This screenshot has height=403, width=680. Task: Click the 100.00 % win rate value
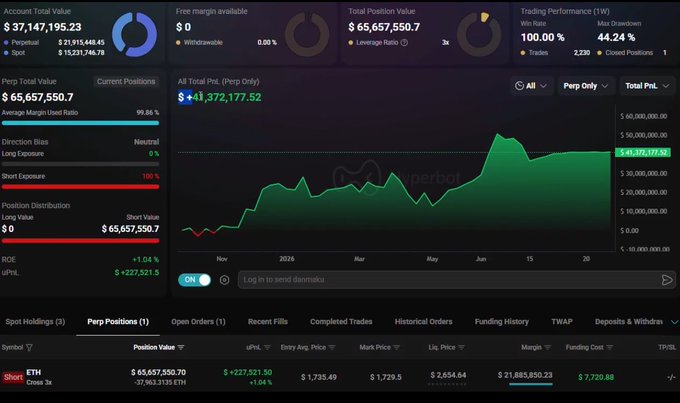[543, 38]
